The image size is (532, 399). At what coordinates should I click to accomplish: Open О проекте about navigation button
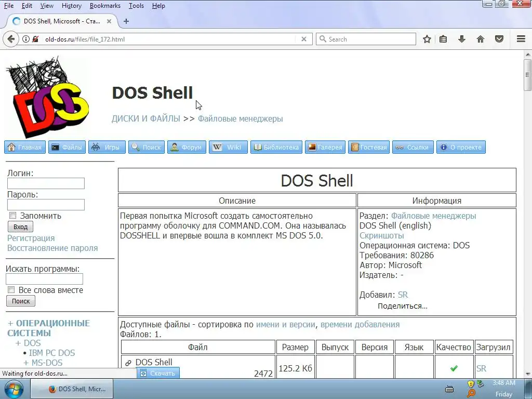(x=461, y=147)
